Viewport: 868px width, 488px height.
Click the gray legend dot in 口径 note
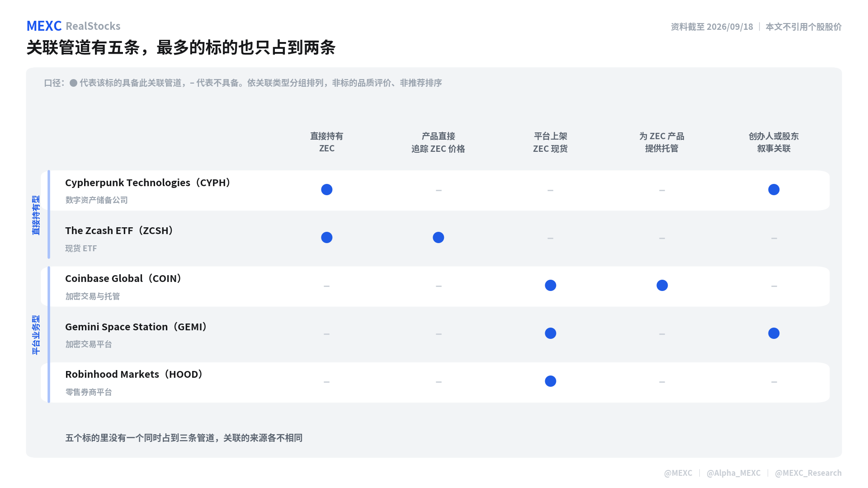[73, 83]
